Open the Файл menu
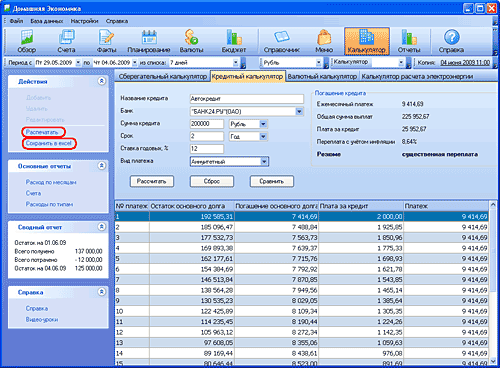Viewport: 500px width, 368px height. tap(16, 21)
